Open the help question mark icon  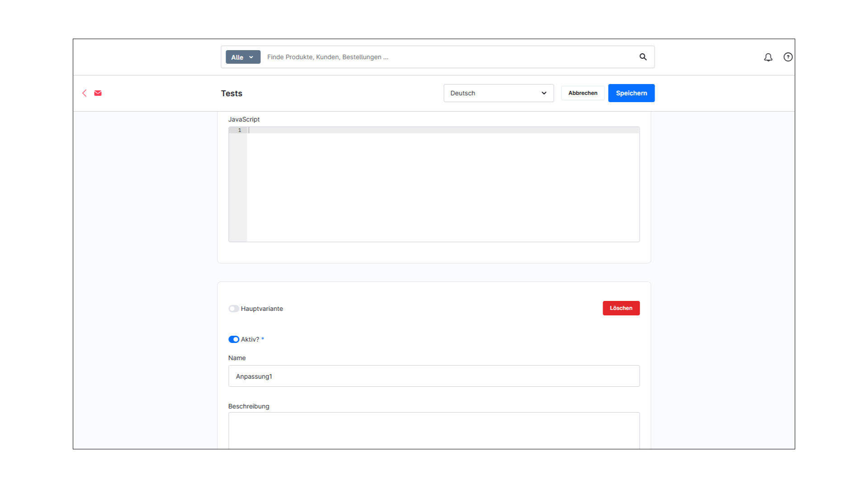click(x=788, y=57)
